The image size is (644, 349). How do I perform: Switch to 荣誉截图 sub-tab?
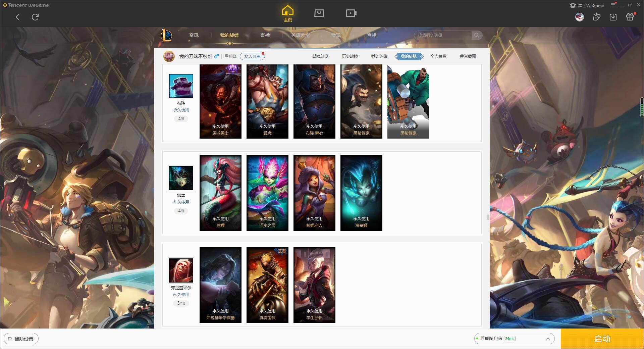(x=468, y=56)
